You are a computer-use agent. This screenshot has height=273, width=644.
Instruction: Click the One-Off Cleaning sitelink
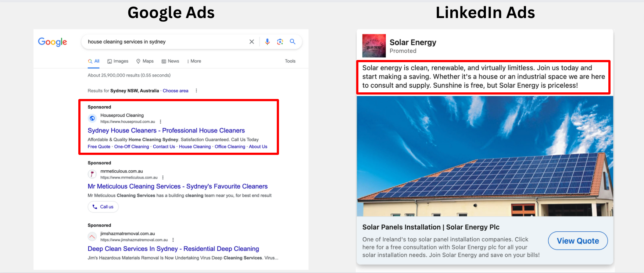(x=132, y=146)
